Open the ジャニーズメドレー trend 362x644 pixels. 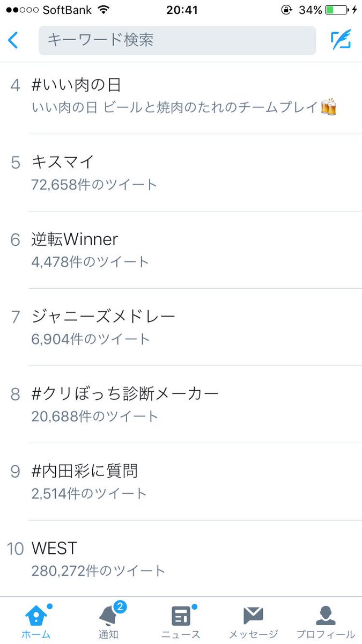click(x=182, y=327)
